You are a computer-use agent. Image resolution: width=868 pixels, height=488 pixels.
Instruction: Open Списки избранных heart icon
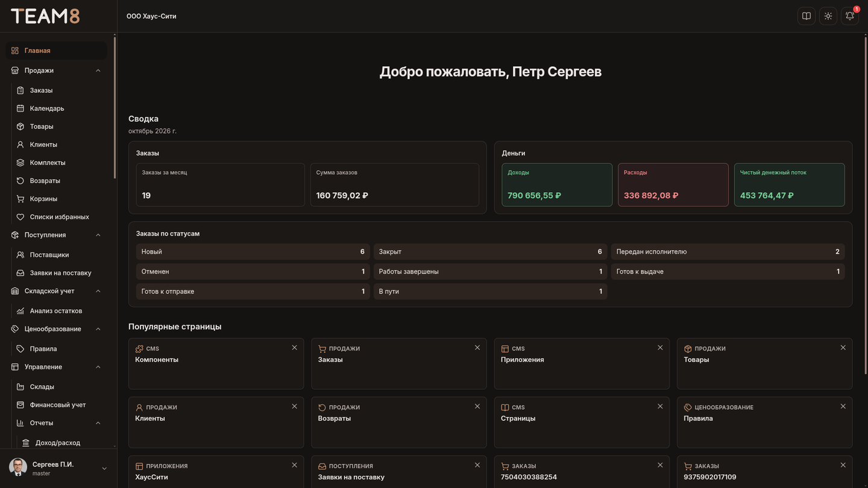tap(20, 217)
